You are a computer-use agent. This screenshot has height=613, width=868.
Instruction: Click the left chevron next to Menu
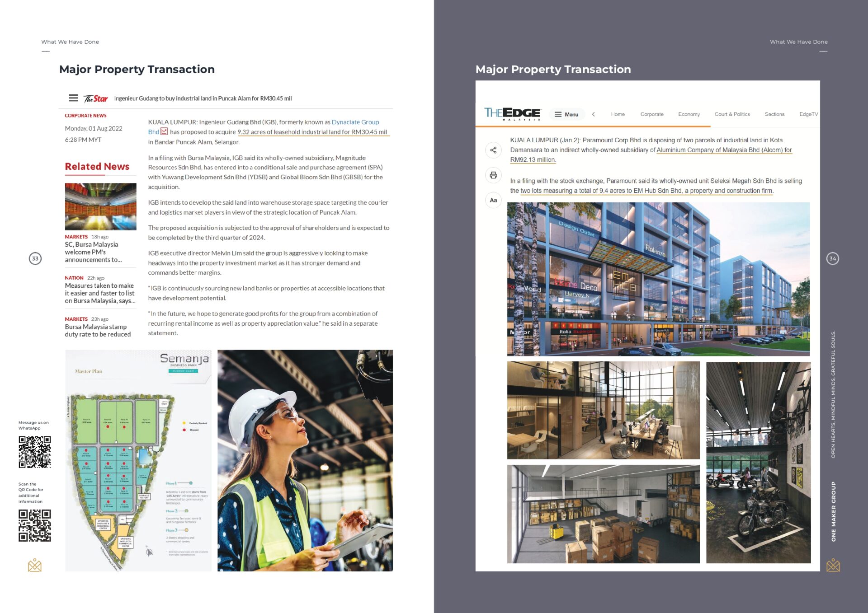point(594,114)
